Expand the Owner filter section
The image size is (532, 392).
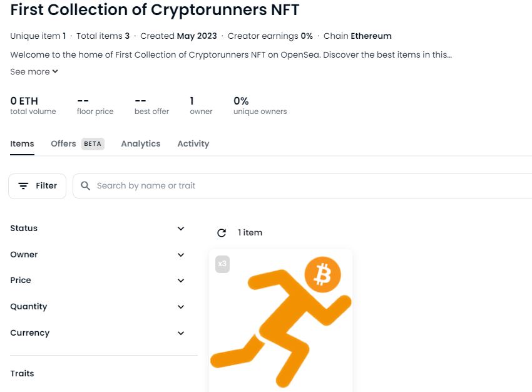tap(181, 255)
